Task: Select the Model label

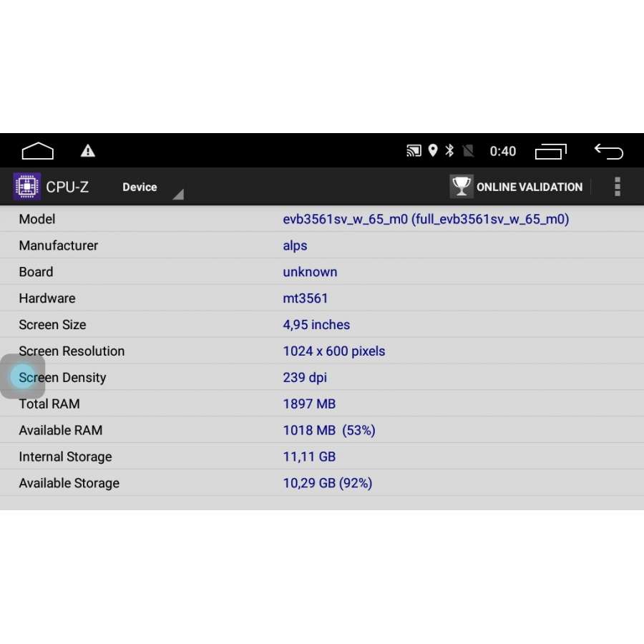Action: pyautogui.click(x=37, y=219)
